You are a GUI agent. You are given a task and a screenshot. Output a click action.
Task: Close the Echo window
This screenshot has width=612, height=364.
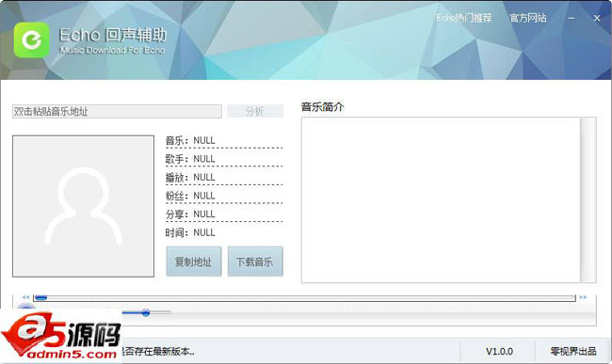pos(597,18)
